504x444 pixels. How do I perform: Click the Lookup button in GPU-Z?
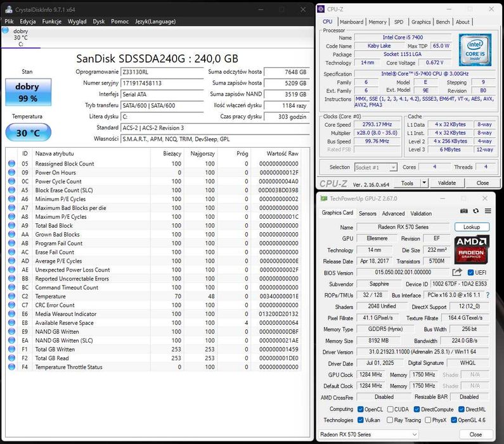pos(472,227)
